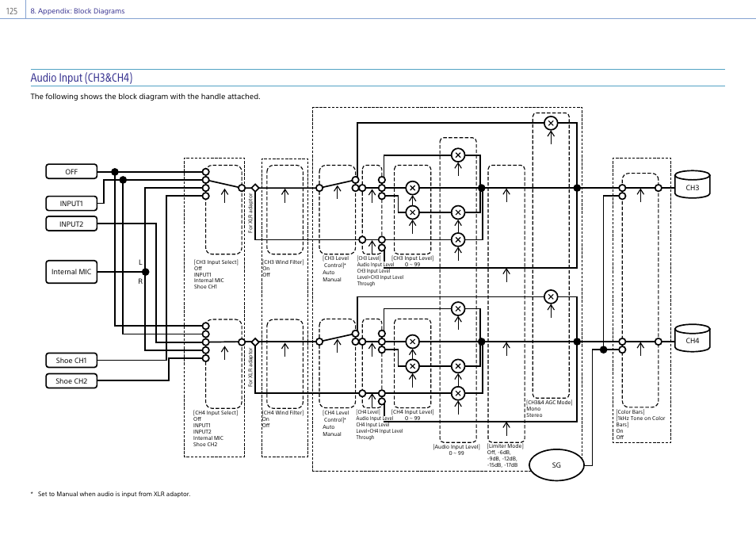Click '-15dB, -17dB' limiter values text
This screenshot has width=756, height=535.
(502, 465)
